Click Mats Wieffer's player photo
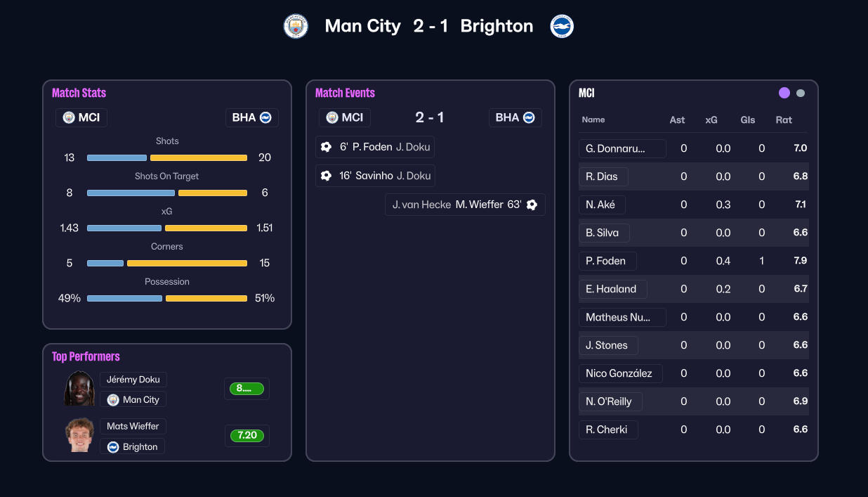The image size is (868, 497). click(x=79, y=436)
